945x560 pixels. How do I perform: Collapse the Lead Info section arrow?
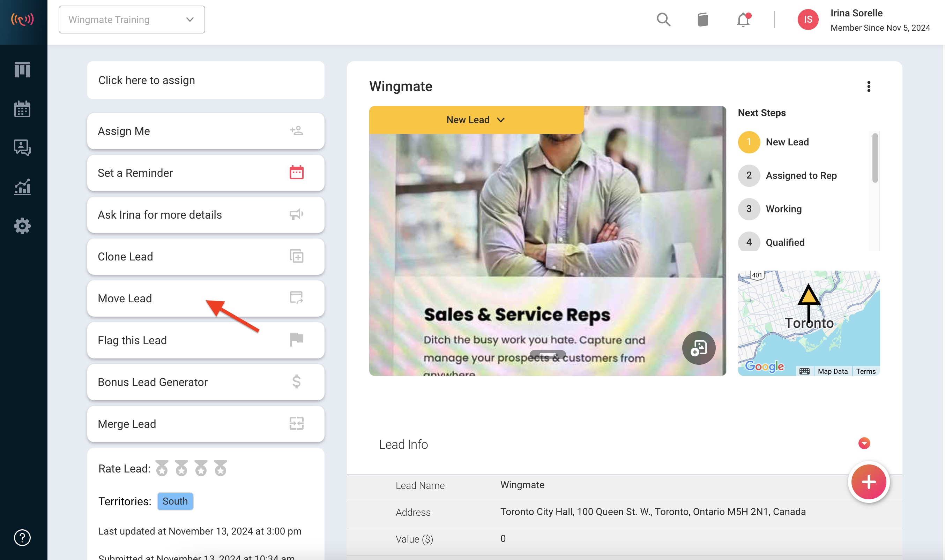point(864,443)
